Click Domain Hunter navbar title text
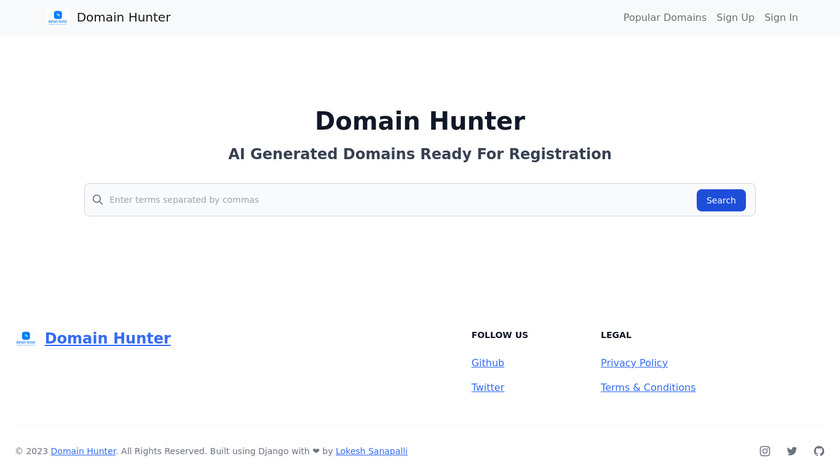Viewport: 840px width, 472px height. 124,17
